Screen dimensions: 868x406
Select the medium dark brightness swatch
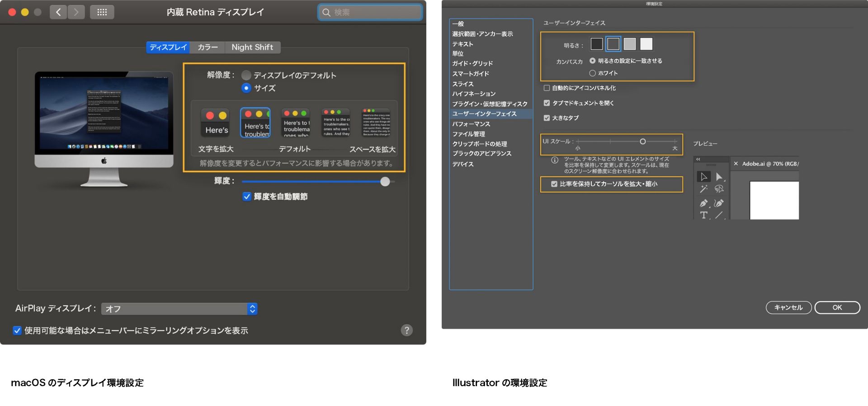point(613,44)
